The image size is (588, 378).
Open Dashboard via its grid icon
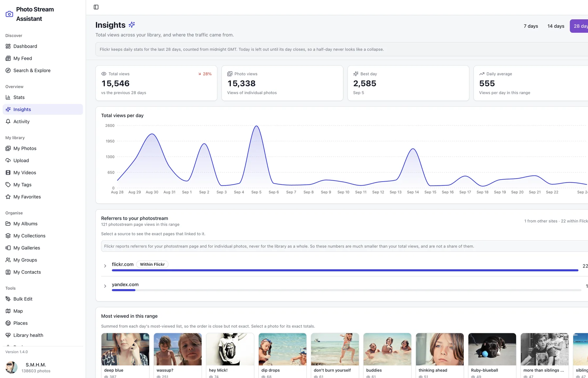8,46
